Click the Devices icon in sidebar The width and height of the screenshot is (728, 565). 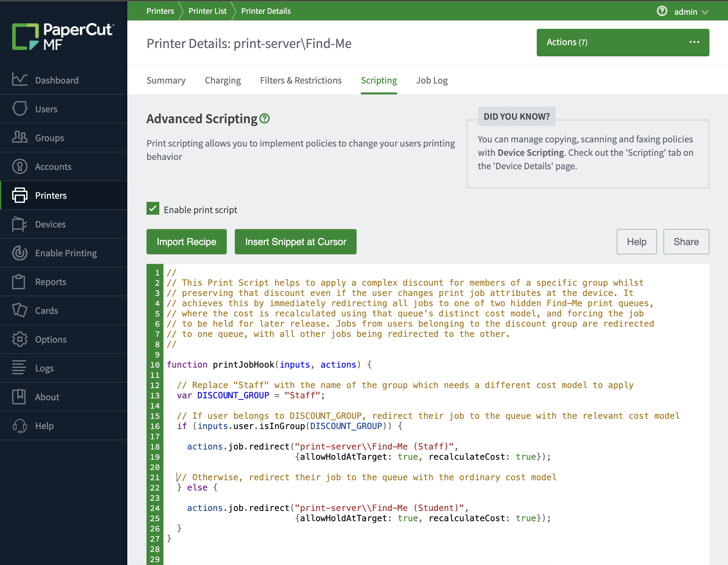(20, 224)
